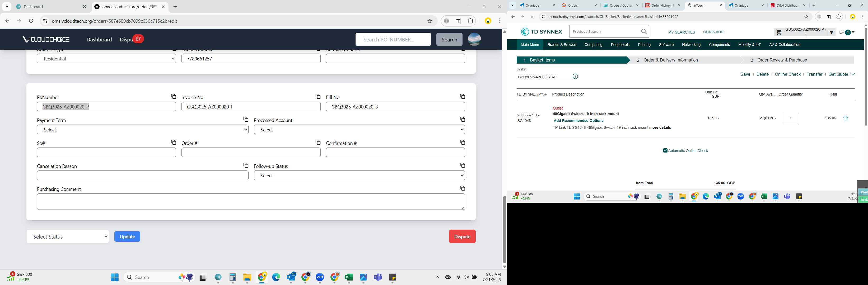Click Add Recommended Options link

(x=578, y=121)
